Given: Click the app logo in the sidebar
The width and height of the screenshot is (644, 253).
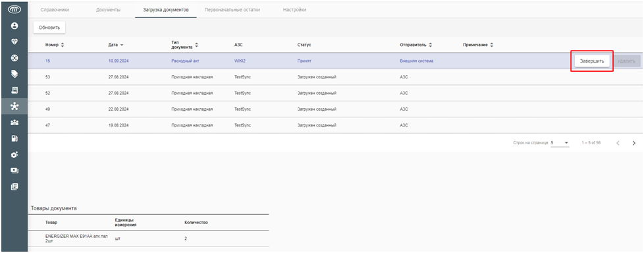Looking at the screenshot, I should [x=14, y=9].
